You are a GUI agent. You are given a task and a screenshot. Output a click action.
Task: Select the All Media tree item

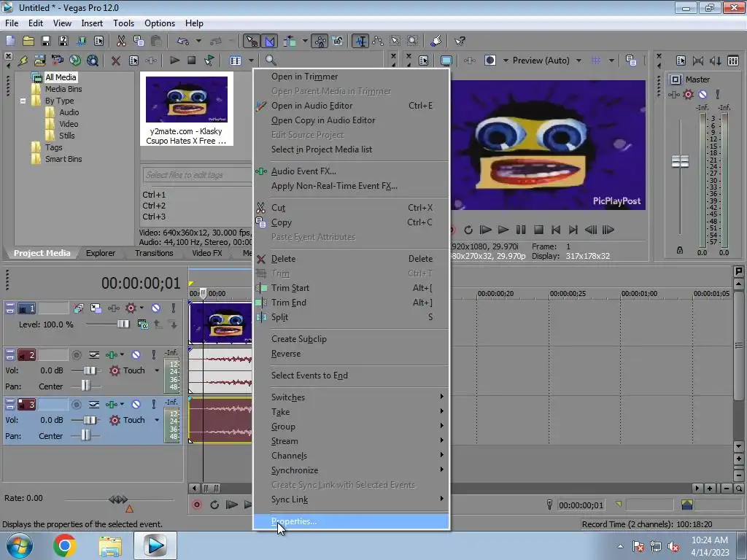point(61,77)
